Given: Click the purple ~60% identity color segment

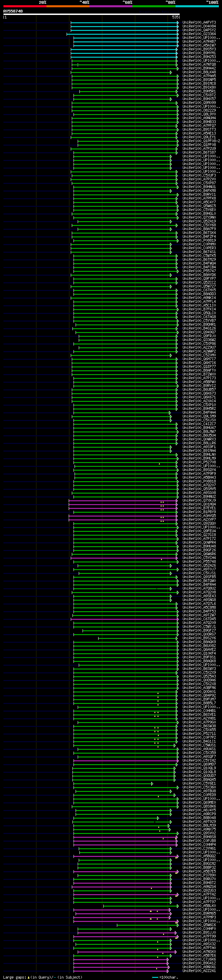Looking at the screenshot, I should point(111,6).
